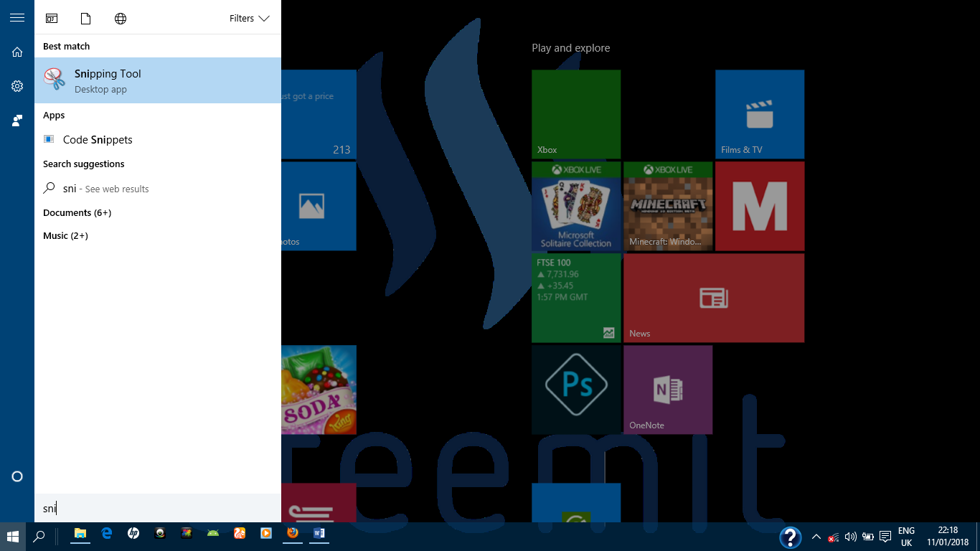Open the volume control speaker icon
The image size is (980, 551).
[851, 537]
